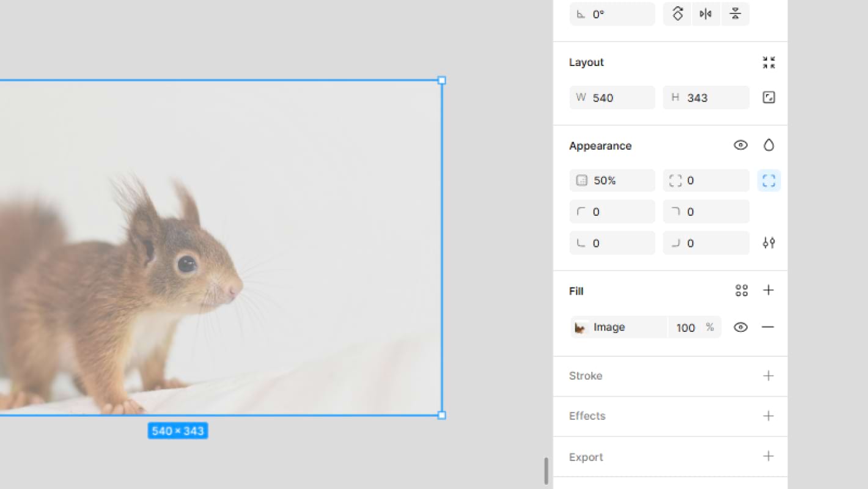Add a new fill with plus button
This screenshot has width=868, height=489.
pos(768,290)
